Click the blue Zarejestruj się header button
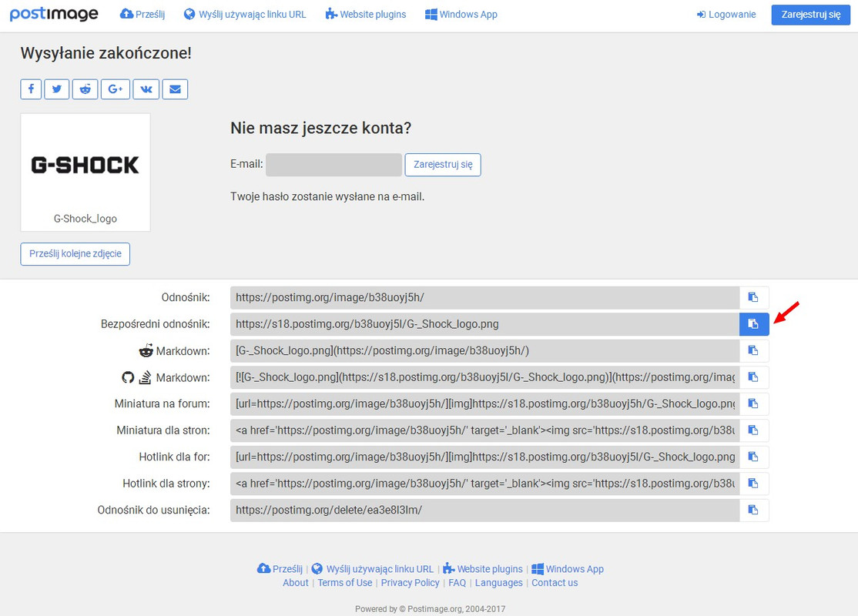Screen dimensions: 858x616 (x=811, y=15)
